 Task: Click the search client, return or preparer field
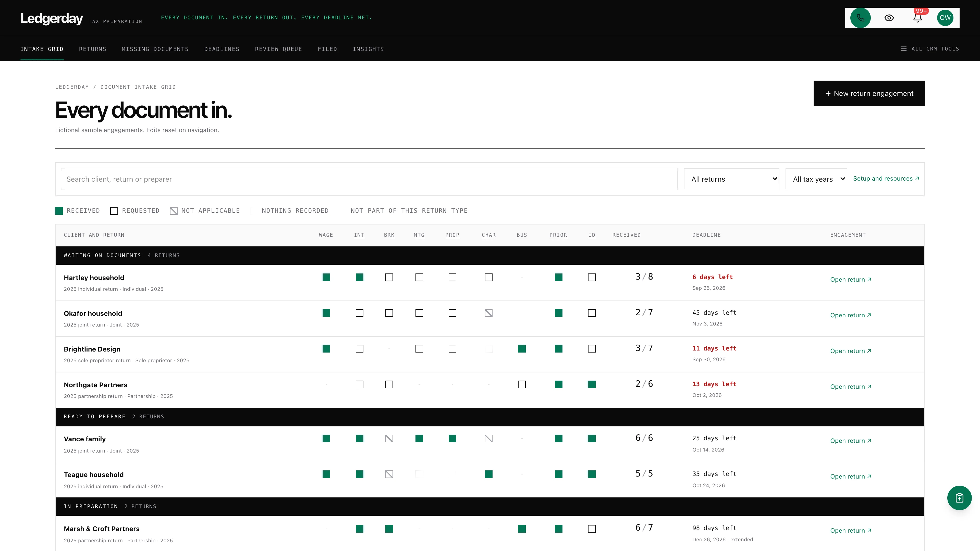coord(369,179)
